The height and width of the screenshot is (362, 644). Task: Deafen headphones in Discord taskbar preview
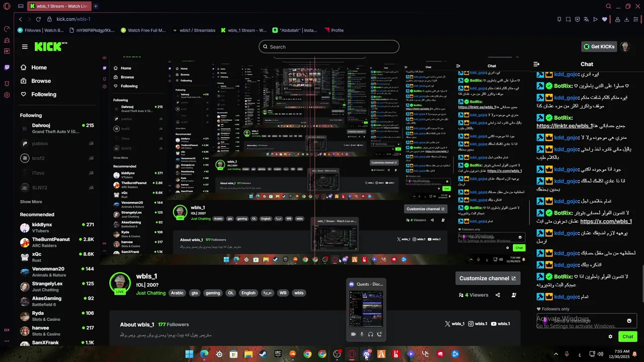point(370,334)
